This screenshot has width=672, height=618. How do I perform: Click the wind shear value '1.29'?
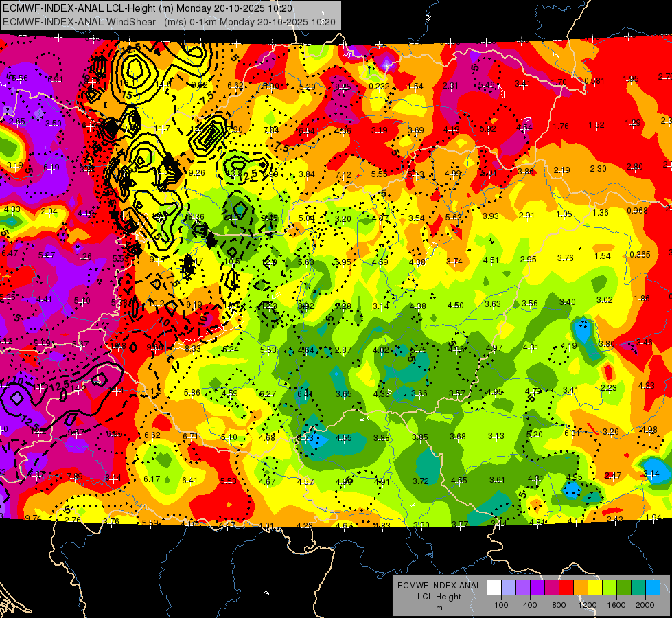(633, 123)
